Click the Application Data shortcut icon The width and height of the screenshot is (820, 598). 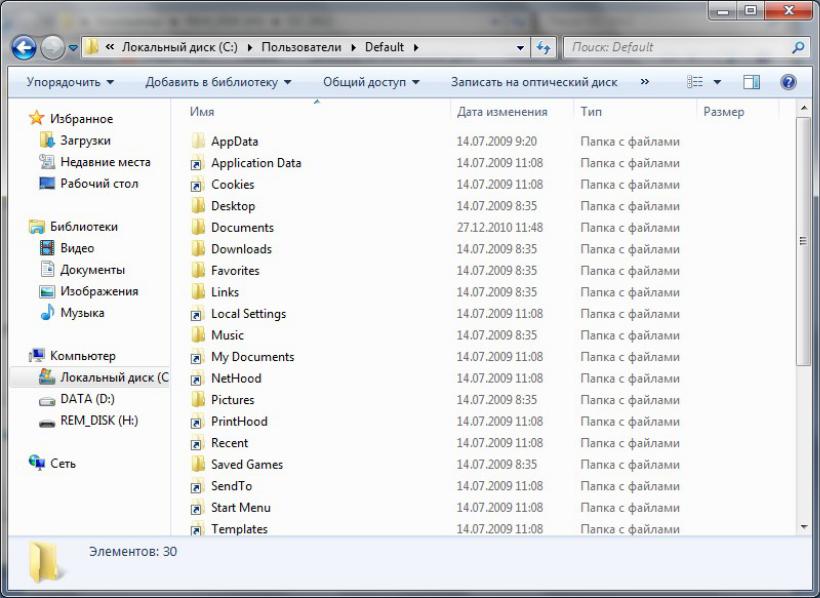[198, 163]
